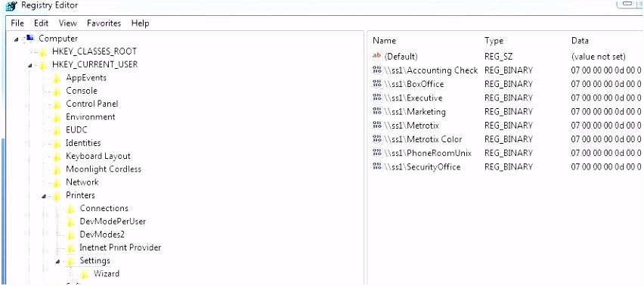Screen dimensions: 644x286
Task: Collapse the Computer root node
Action: tap(17, 39)
